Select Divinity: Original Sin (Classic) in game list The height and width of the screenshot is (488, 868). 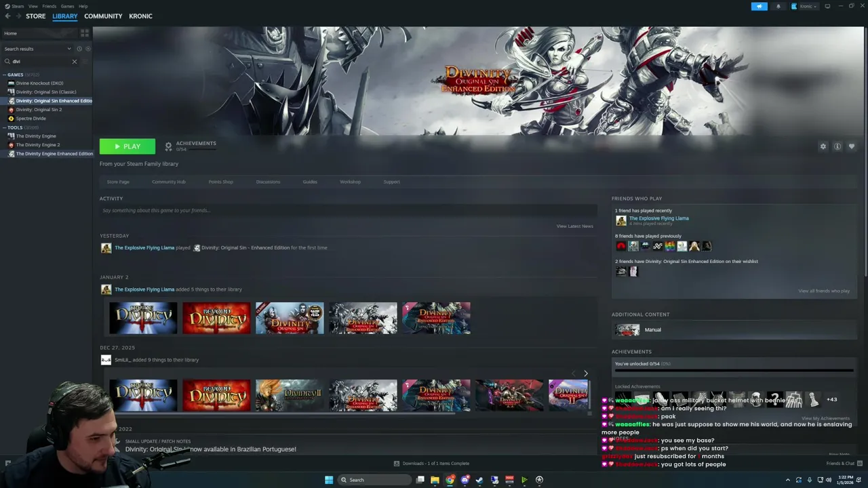click(46, 92)
